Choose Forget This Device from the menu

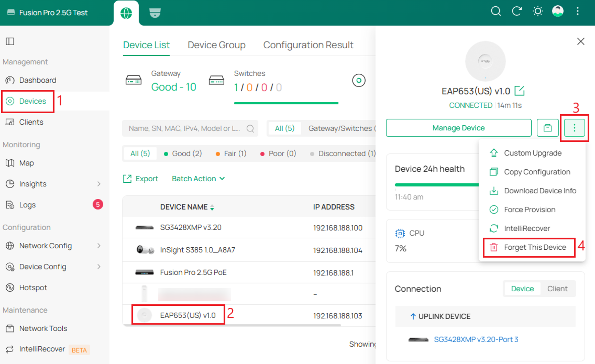point(529,247)
